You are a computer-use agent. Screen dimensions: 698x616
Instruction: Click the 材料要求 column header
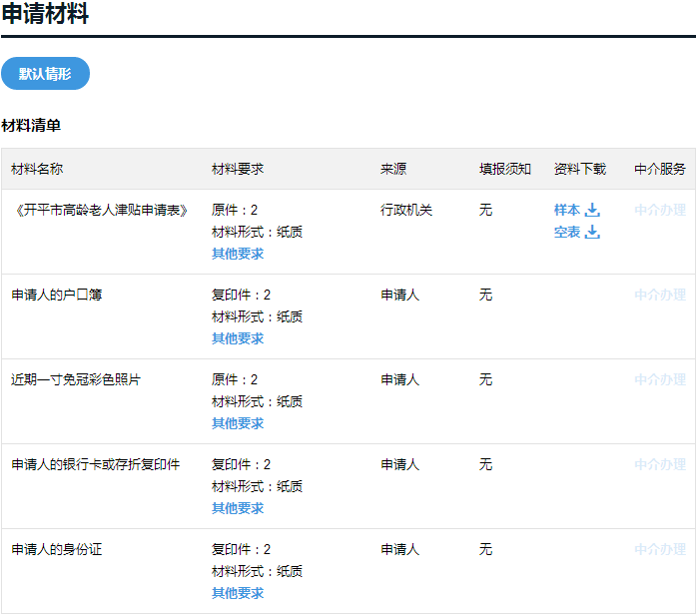[238, 169]
